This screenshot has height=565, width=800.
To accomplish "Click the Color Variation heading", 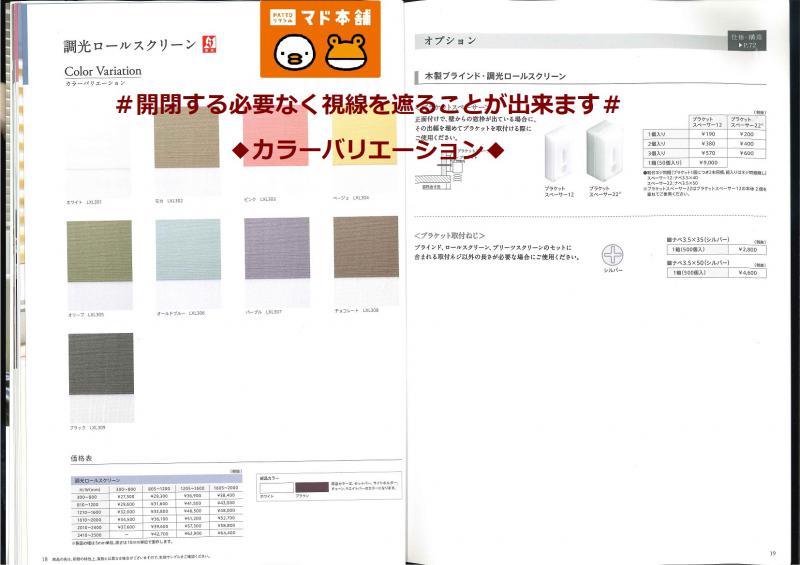I will pyautogui.click(x=103, y=71).
